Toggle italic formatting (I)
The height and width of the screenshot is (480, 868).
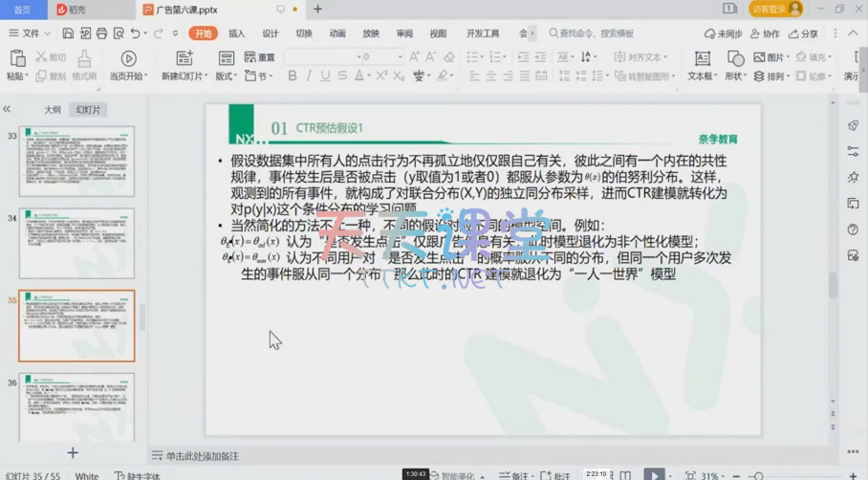pyautogui.click(x=309, y=76)
